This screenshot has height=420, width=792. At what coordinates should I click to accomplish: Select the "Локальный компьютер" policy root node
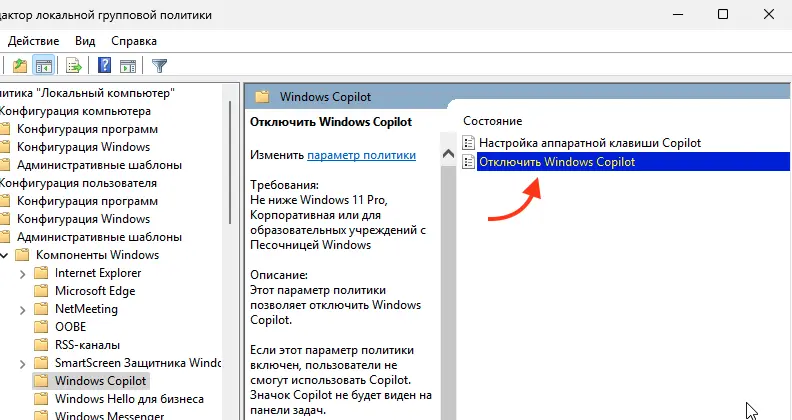87,93
